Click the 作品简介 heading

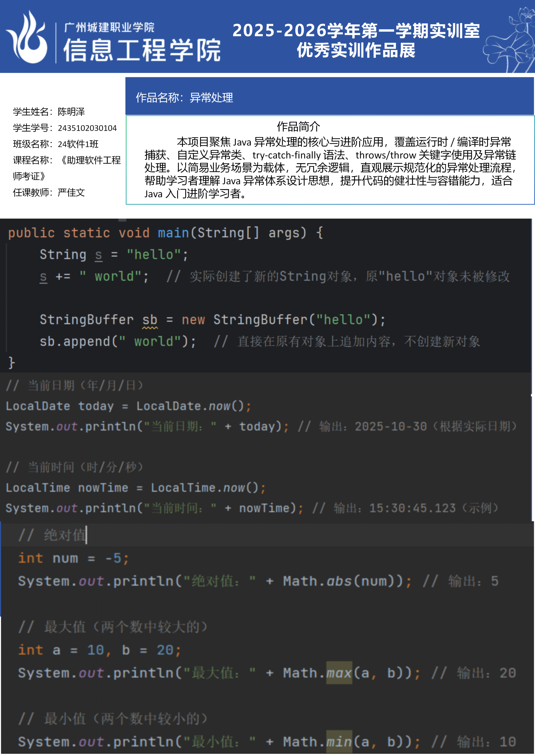(x=298, y=126)
